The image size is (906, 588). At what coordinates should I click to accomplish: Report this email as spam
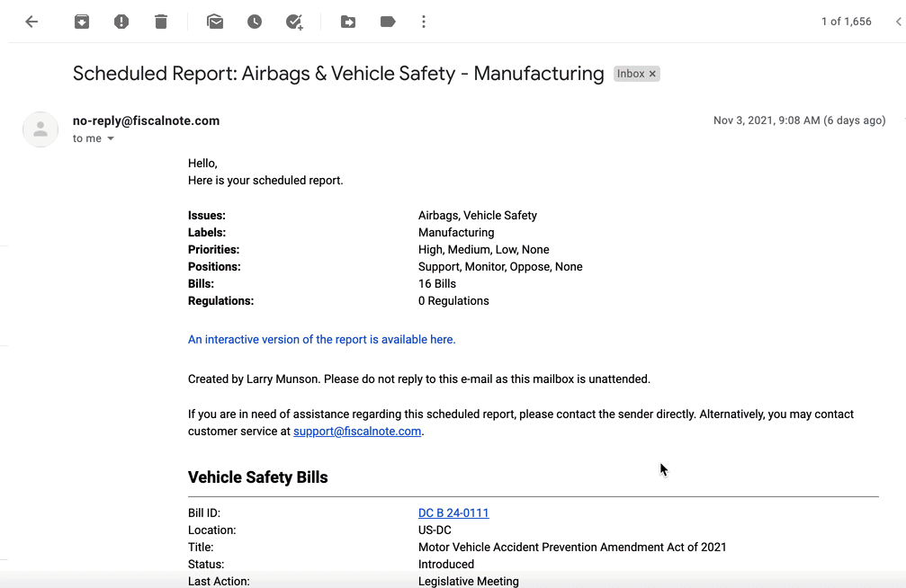[121, 22]
